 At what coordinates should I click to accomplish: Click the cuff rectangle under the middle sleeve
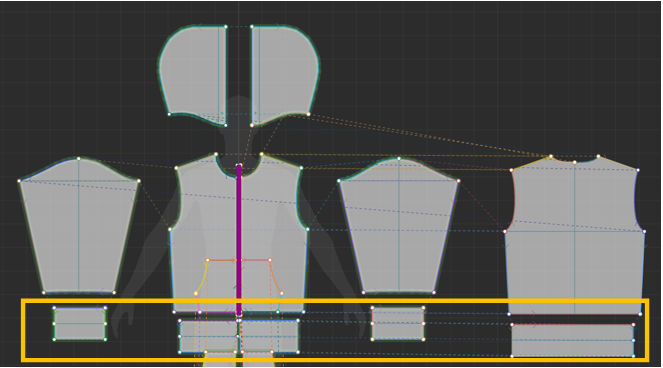click(397, 324)
